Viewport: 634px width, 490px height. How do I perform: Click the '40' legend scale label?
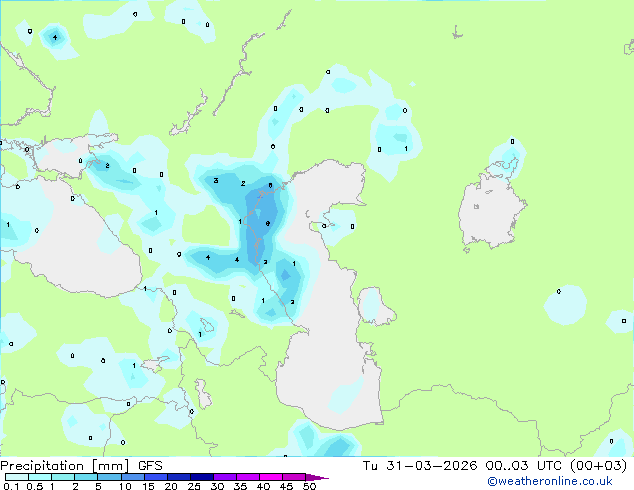pos(263,486)
